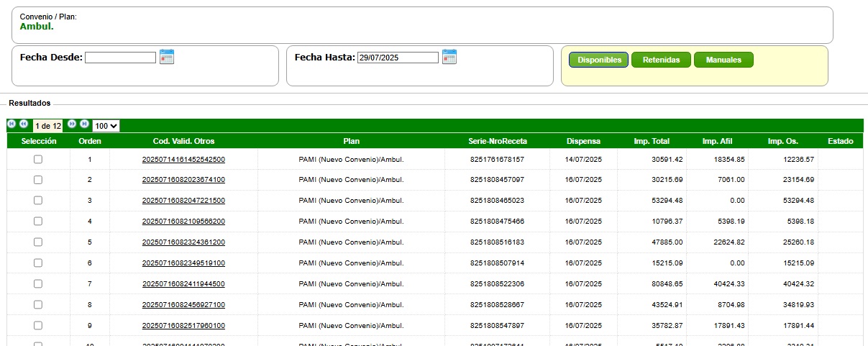This screenshot has height=346, width=868.
Task: Select recipe number 8251808475466
Action: coord(497,222)
